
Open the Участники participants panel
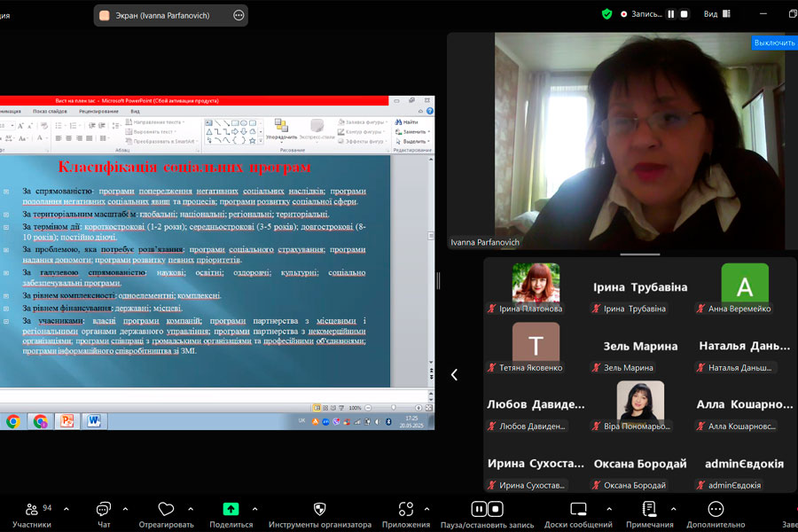[x=32, y=515]
